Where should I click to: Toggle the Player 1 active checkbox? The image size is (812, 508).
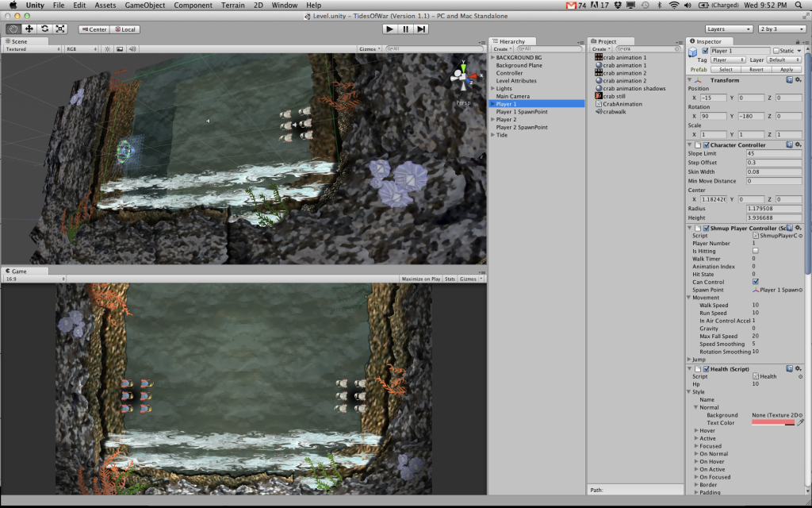tap(705, 51)
